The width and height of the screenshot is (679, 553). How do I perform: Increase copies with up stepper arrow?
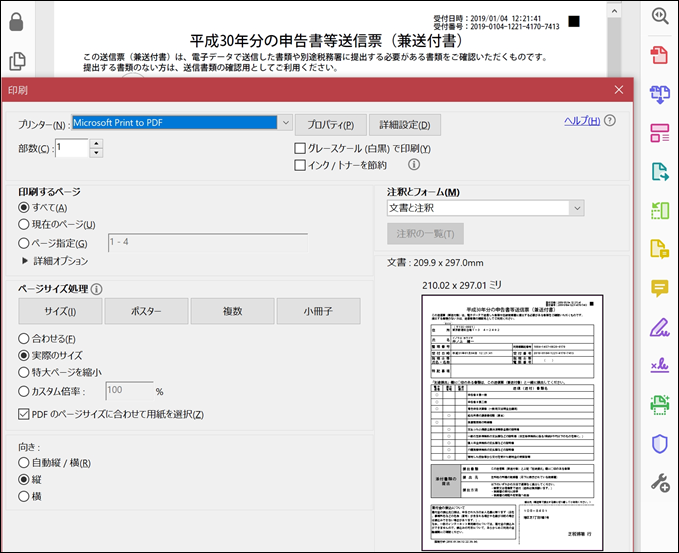pyautogui.click(x=97, y=144)
